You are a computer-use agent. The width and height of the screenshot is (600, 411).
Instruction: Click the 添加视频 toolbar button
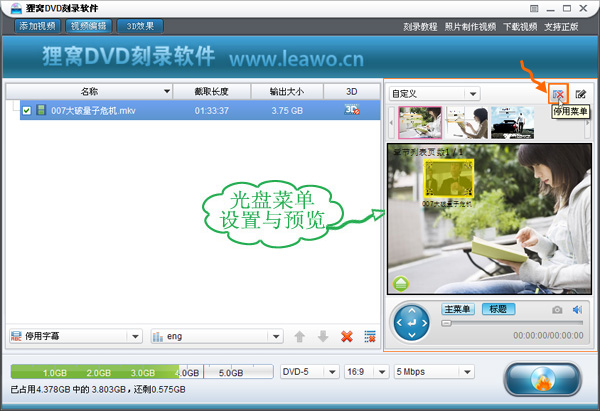[38, 26]
